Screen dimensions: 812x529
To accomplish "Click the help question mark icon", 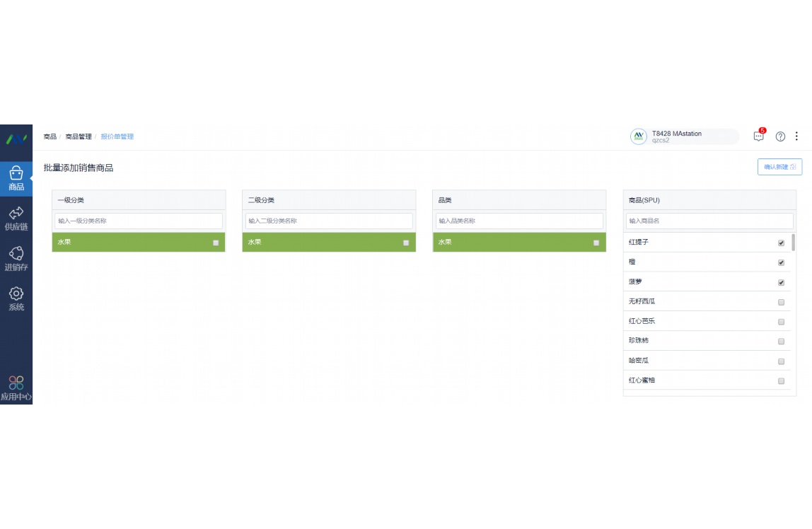I will click(x=780, y=136).
